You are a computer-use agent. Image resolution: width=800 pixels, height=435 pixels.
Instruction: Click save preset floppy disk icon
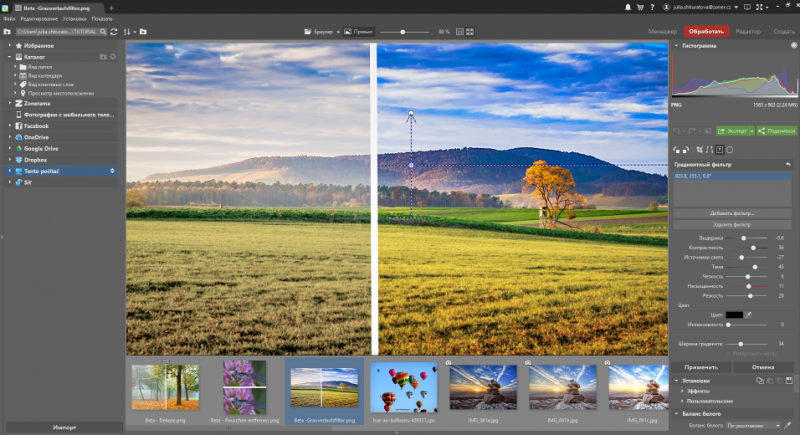(789, 380)
